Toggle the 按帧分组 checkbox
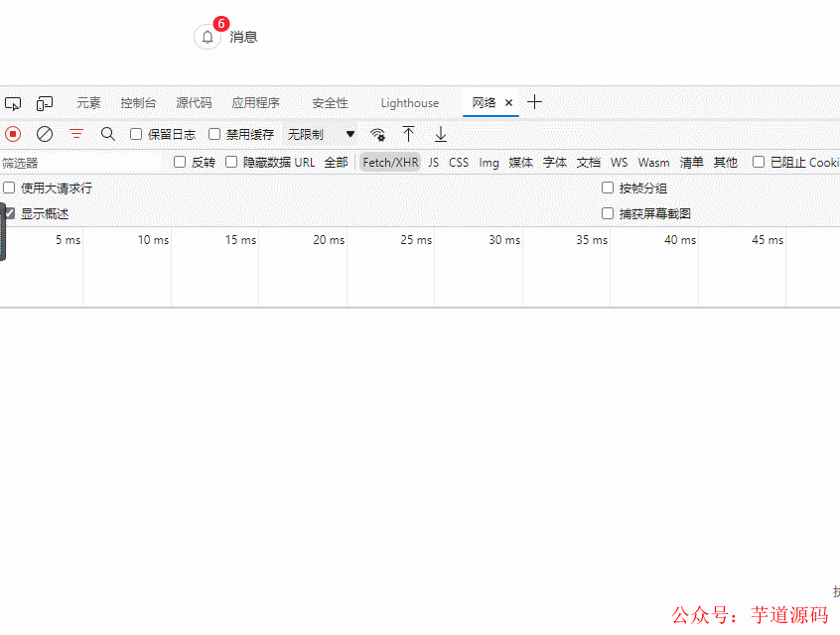Viewport: 840px width, 635px height. click(x=607, y=188)
